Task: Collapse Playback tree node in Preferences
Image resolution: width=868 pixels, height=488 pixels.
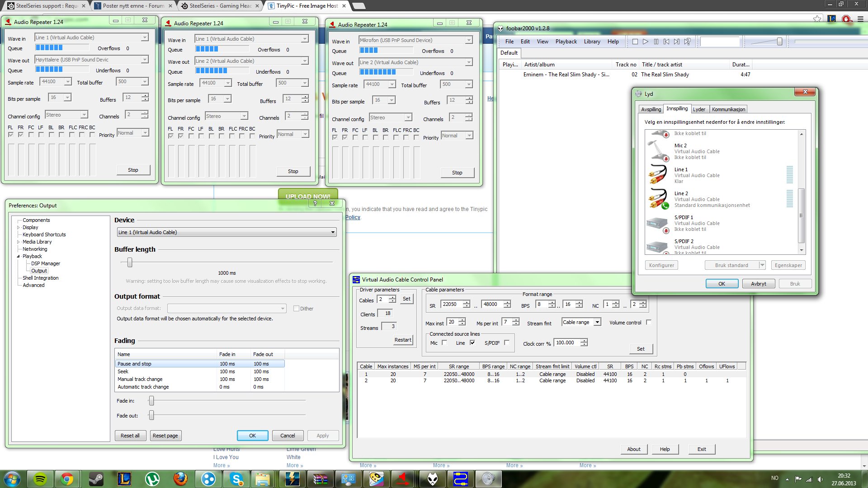Action: pyautogui.click(x=19, y=256)
